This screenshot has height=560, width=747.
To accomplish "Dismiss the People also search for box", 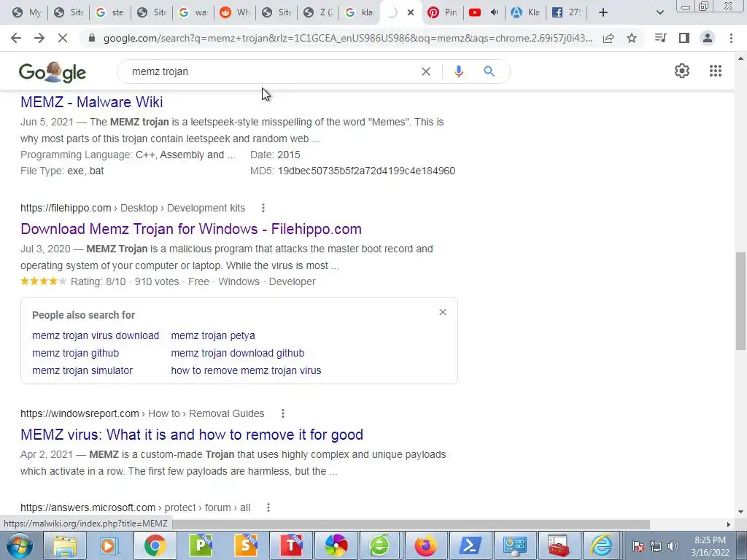I will tap(443, 312).
